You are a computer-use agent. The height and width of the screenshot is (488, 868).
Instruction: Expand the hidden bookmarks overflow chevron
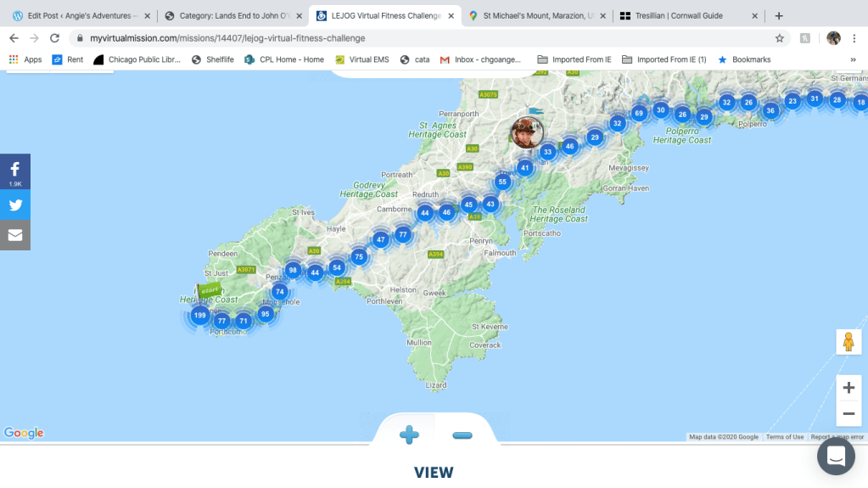tap(853, 59)
